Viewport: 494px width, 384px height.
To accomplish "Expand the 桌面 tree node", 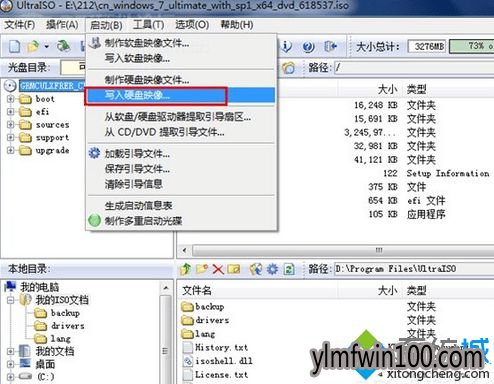I will [x=11, y=364].
